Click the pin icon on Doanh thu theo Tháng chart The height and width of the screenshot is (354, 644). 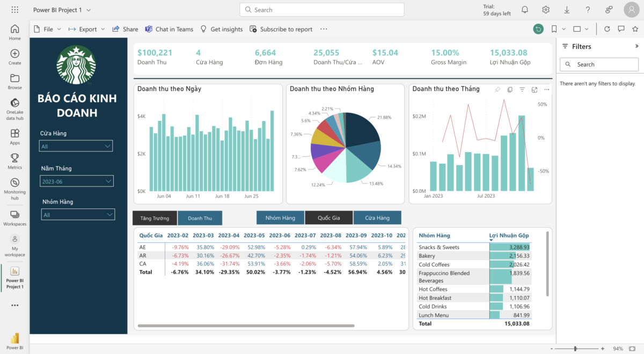pos(497,89)
